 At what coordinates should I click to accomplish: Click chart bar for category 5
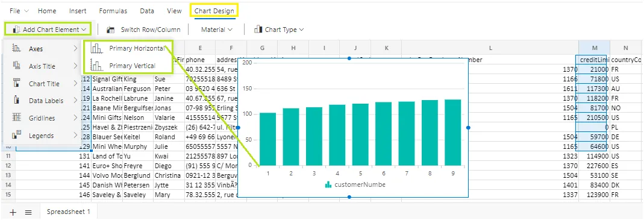[360, 134]
